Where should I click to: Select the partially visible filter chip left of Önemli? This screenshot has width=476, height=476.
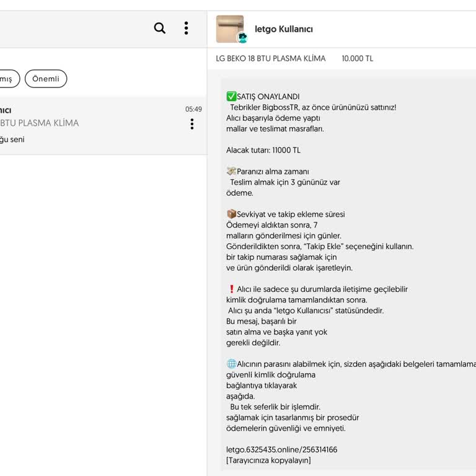pyautogui.click(x=7, y=79)
